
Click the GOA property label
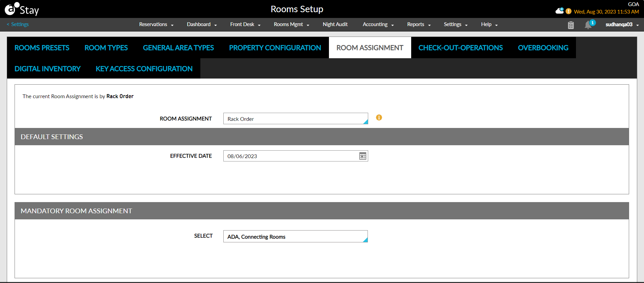(634, 4)
